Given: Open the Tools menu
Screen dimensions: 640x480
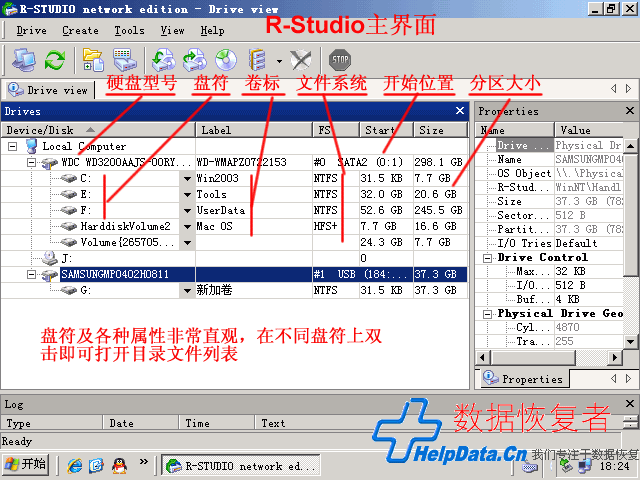Looking at the screenshot, I should pos(129,30).
